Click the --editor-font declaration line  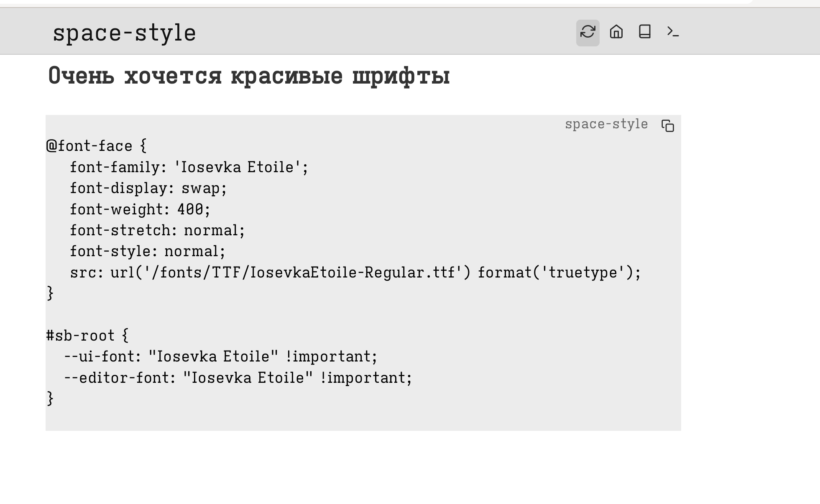click(238, 378)
